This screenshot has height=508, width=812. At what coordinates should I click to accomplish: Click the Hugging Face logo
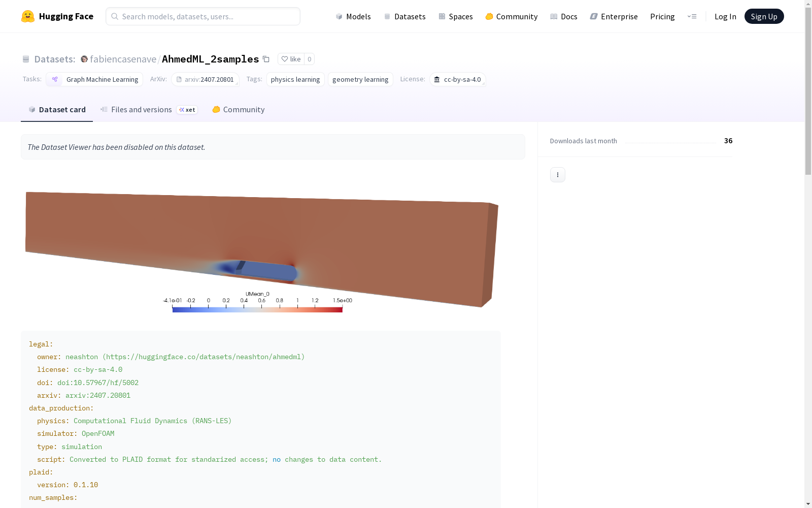pyautogui.click(x=57, y=16)
